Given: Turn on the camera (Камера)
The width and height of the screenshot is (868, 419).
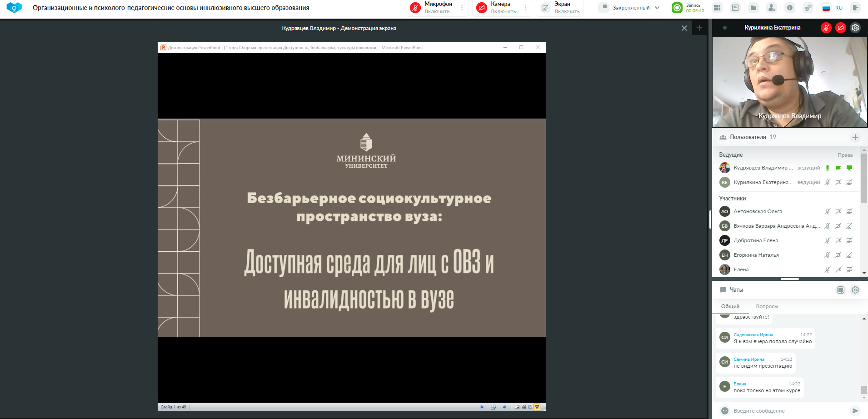Looking at the screenshot, I should pos(482,8).
